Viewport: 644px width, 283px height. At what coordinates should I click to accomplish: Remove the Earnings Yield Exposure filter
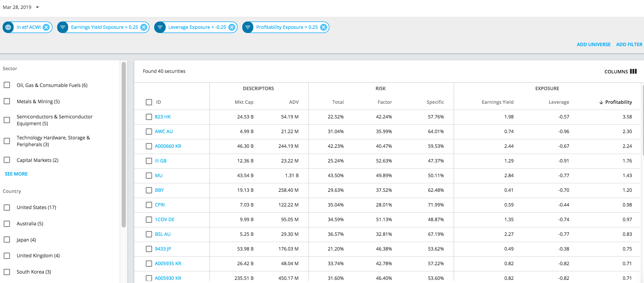click(143, 27)
